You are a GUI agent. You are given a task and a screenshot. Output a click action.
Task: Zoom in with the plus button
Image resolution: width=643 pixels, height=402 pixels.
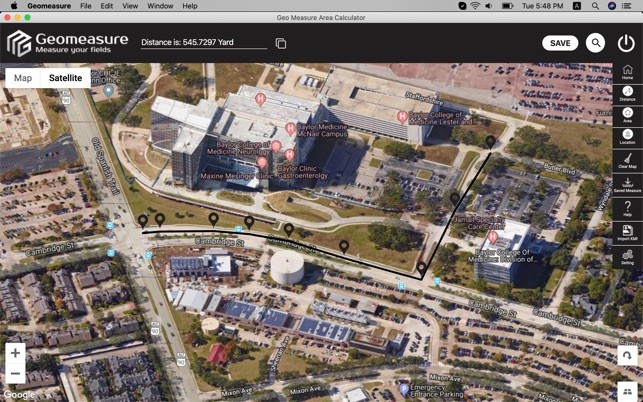15,354
